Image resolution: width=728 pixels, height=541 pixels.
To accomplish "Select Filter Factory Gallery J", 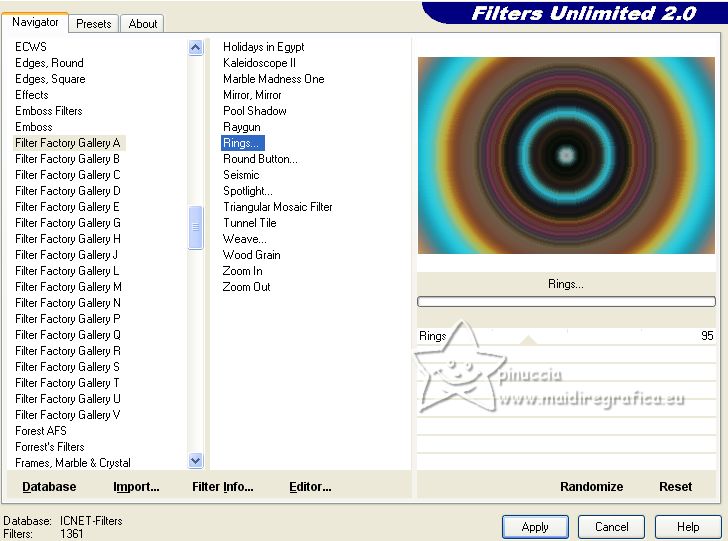I will pos(66,254).
